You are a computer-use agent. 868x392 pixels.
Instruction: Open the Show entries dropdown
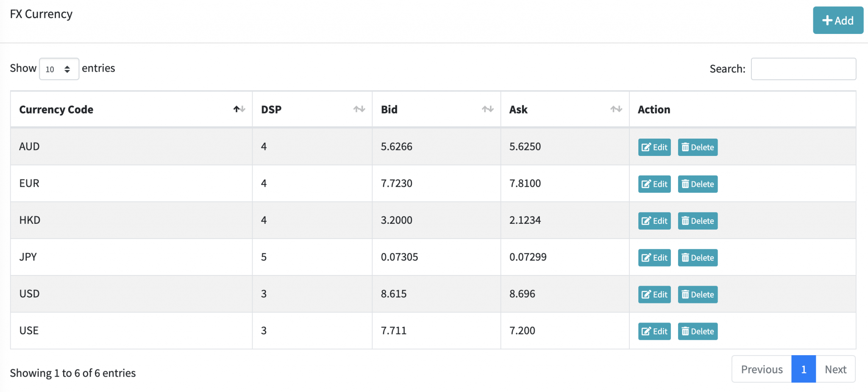(59, 68)
